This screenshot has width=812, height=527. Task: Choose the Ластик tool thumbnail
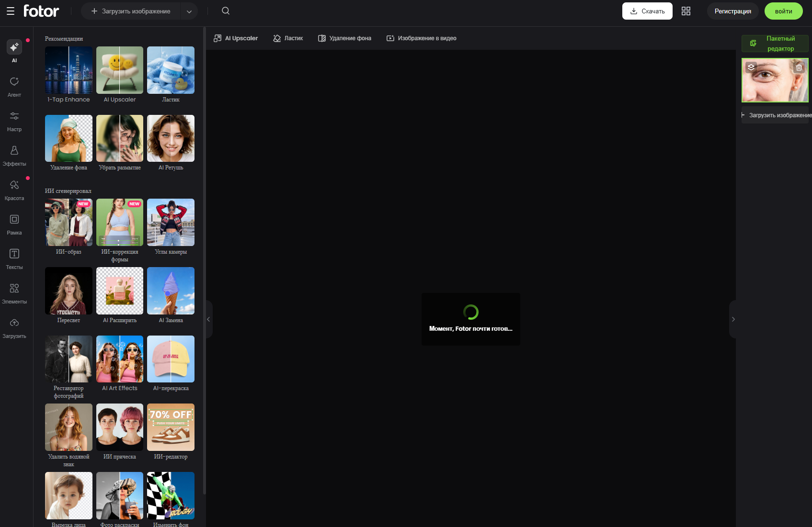[171, 75]
